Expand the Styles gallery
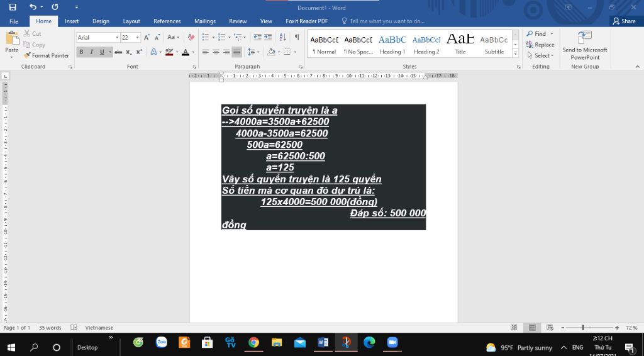644x356 pixels. point(515,53)
